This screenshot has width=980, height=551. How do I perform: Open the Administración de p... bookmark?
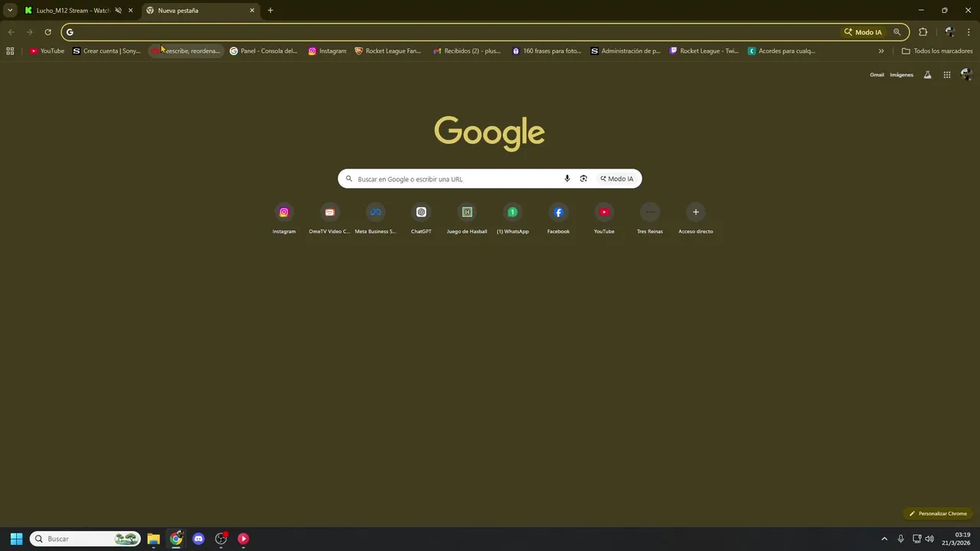(626, 51)
